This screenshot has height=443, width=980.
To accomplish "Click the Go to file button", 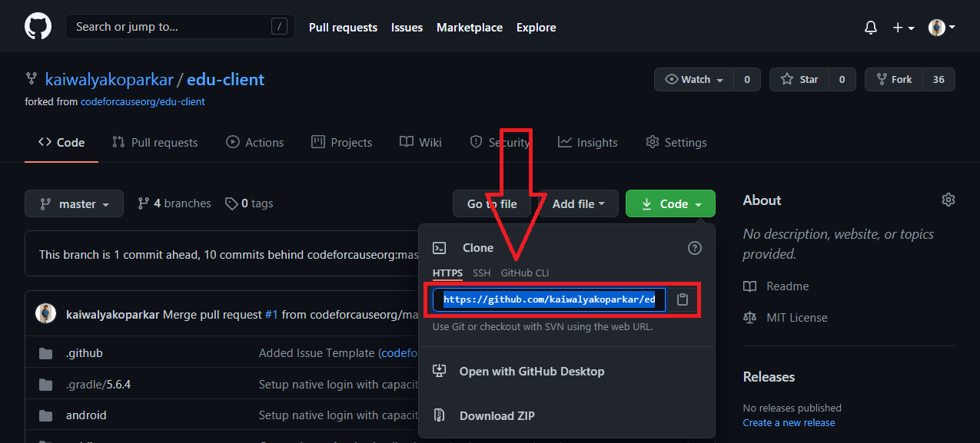I will [492, 203].
